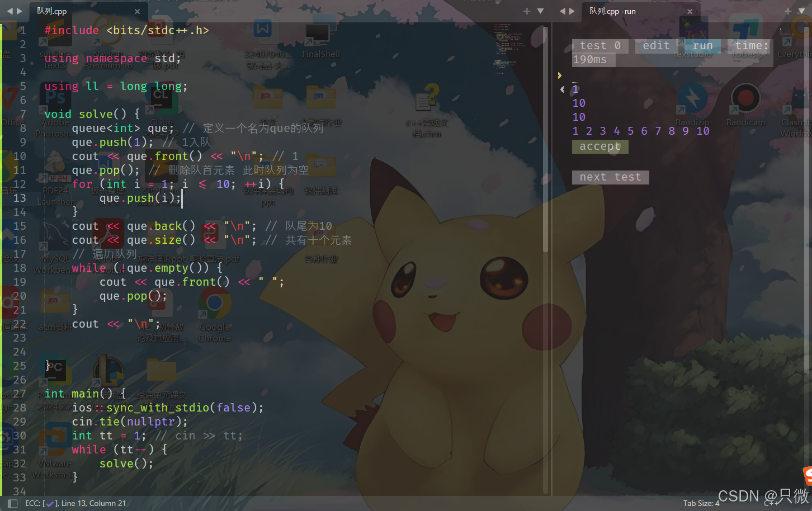This screenshot has width=812, height=511.
Task: Click the '190ms' time value
Action: [593, 60]
